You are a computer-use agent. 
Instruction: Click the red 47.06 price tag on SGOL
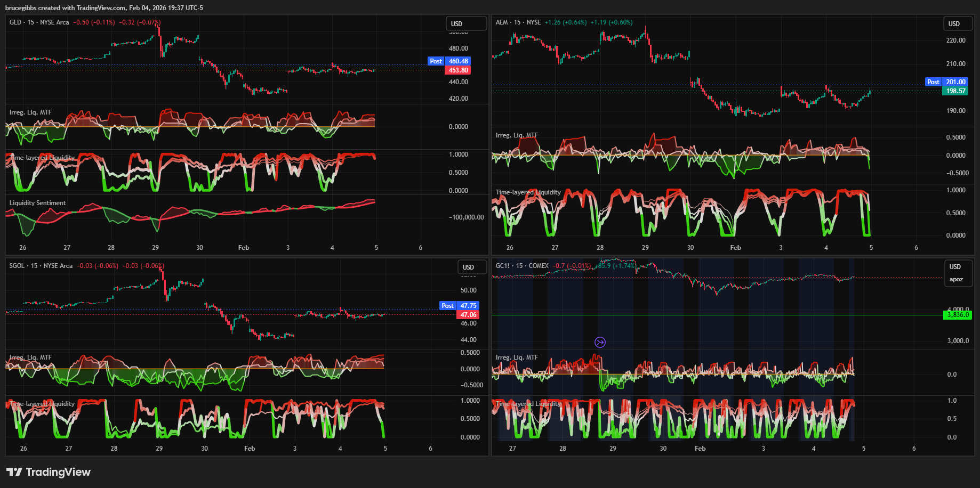(468, 315)
